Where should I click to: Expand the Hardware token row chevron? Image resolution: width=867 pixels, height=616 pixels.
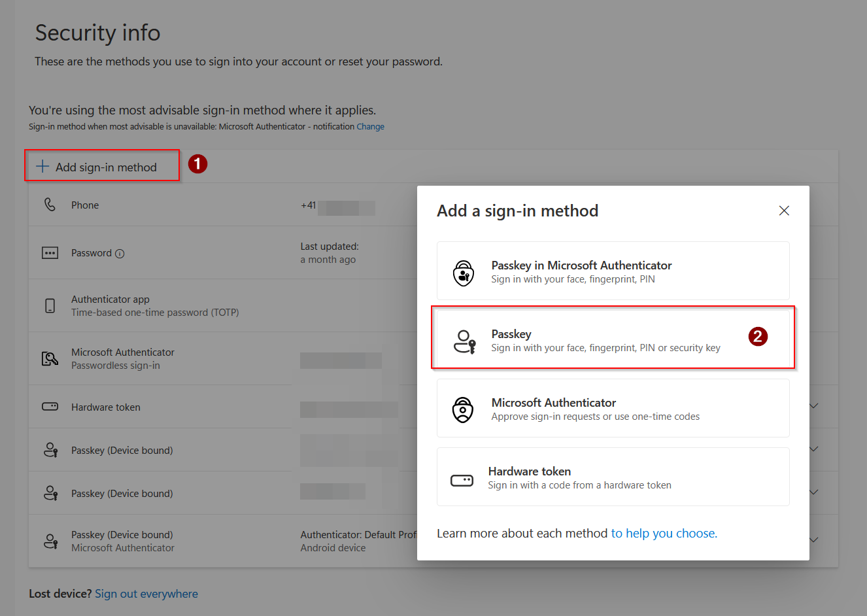click(813, 406)
